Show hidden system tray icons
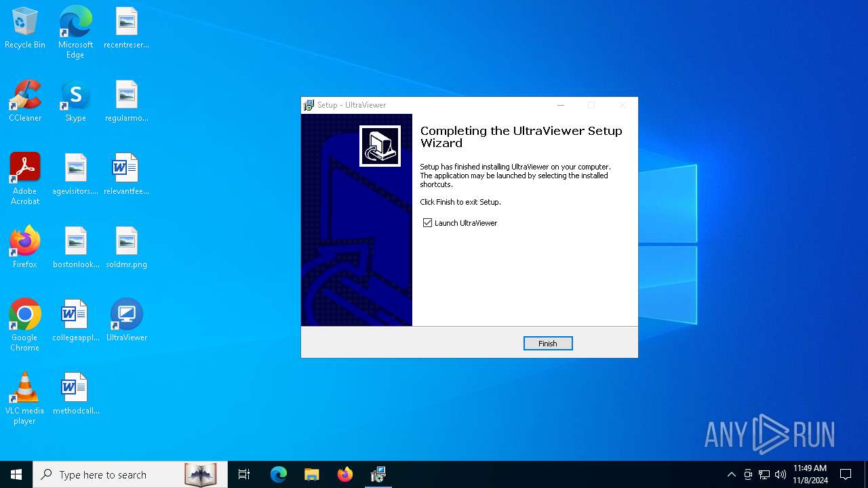The image size is (868, 488). pos(731,474)
